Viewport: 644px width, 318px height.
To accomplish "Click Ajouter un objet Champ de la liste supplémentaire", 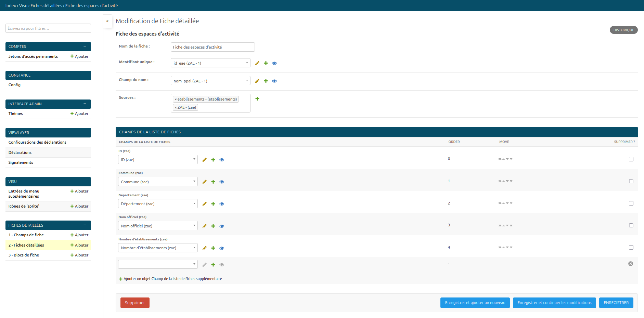I will [x=170, y=279].
